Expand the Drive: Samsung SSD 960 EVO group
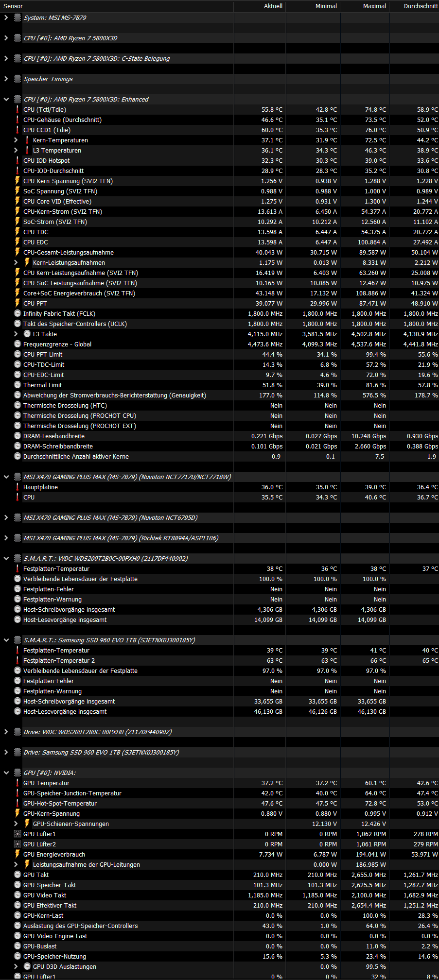This screenshot has width=439, height=980. (6, 752)
